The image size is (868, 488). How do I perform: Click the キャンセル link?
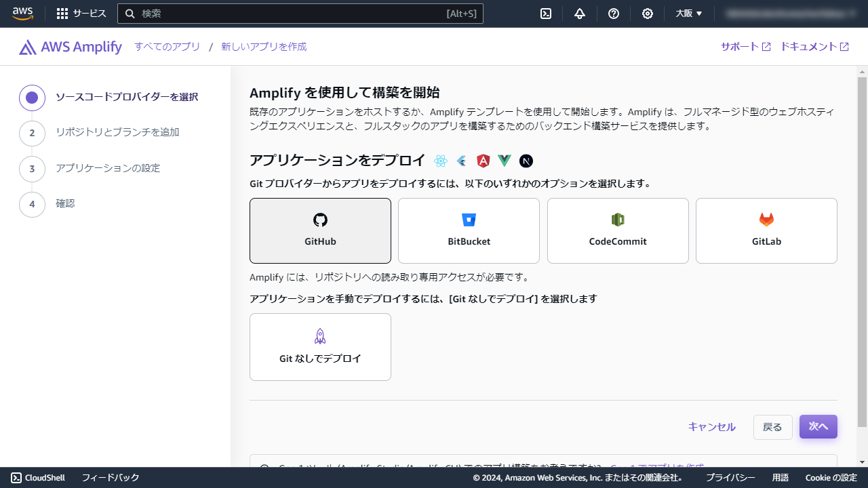[711, 427]
